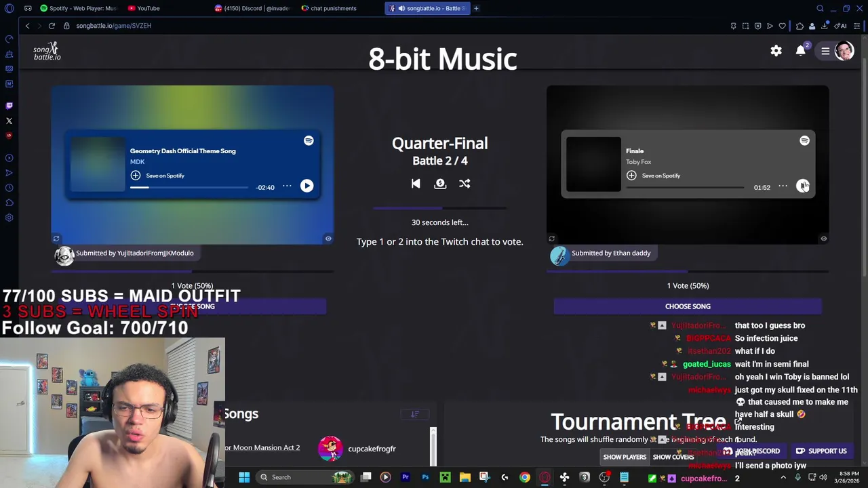Viewport: 868px width, 488px height.
Task: Switch to YouTube browser tab
Action: (144, 8)
